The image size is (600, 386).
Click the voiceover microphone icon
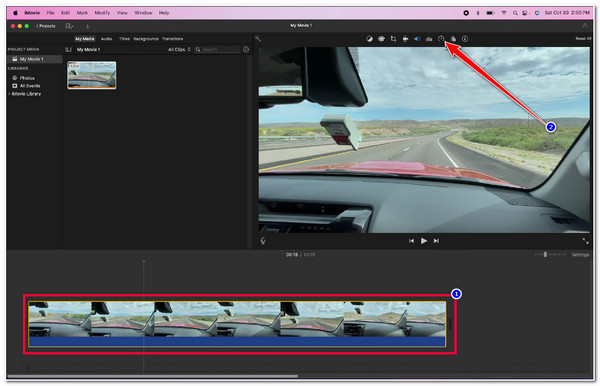point(263,241)
